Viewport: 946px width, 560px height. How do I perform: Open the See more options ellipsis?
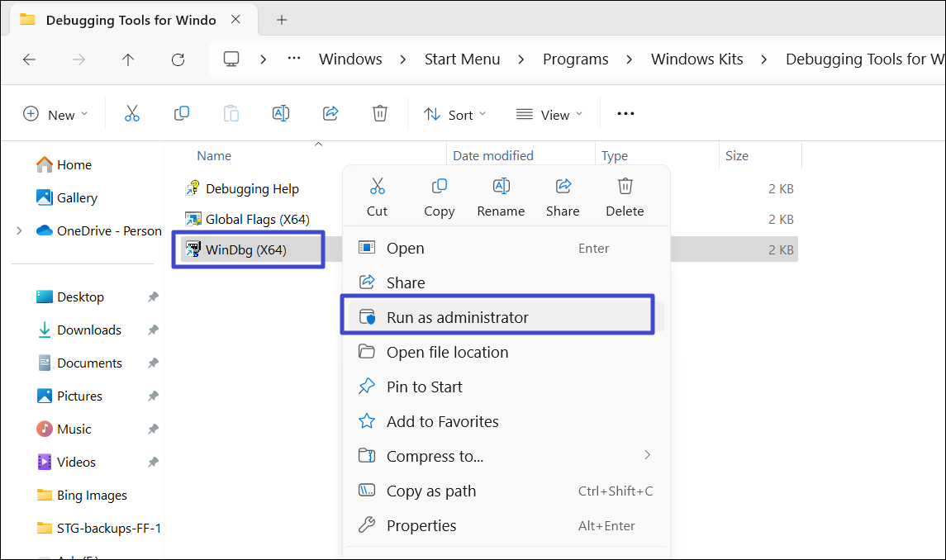[625, 114]
